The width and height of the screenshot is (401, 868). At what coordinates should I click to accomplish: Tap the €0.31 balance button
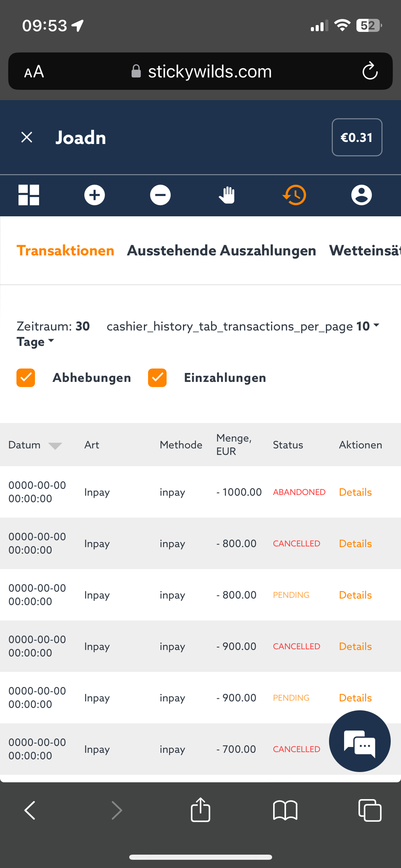click(357, 137)
